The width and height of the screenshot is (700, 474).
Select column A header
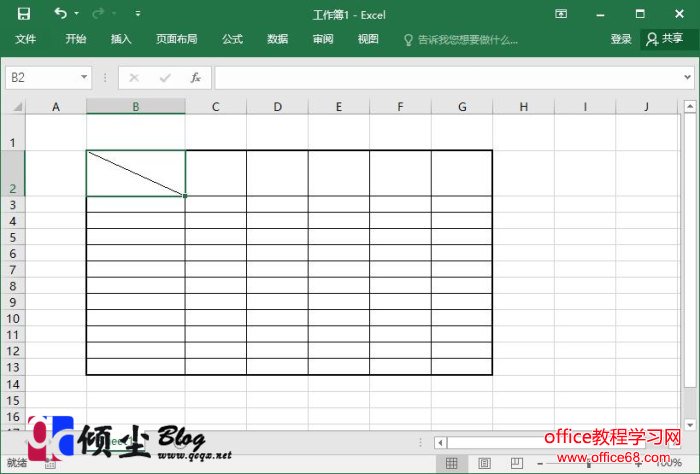tap(56, 107)
